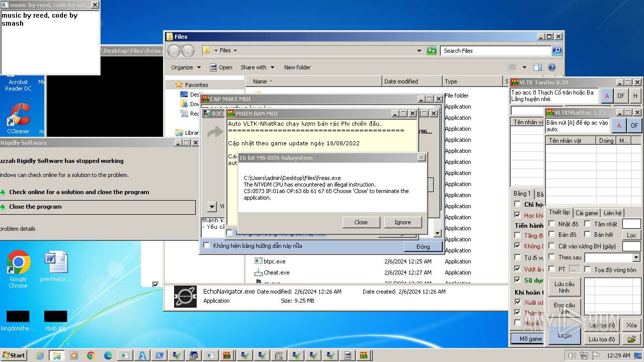644x362 pixels.
Task: Click Start button on taskbar
Action: [14, 355]
